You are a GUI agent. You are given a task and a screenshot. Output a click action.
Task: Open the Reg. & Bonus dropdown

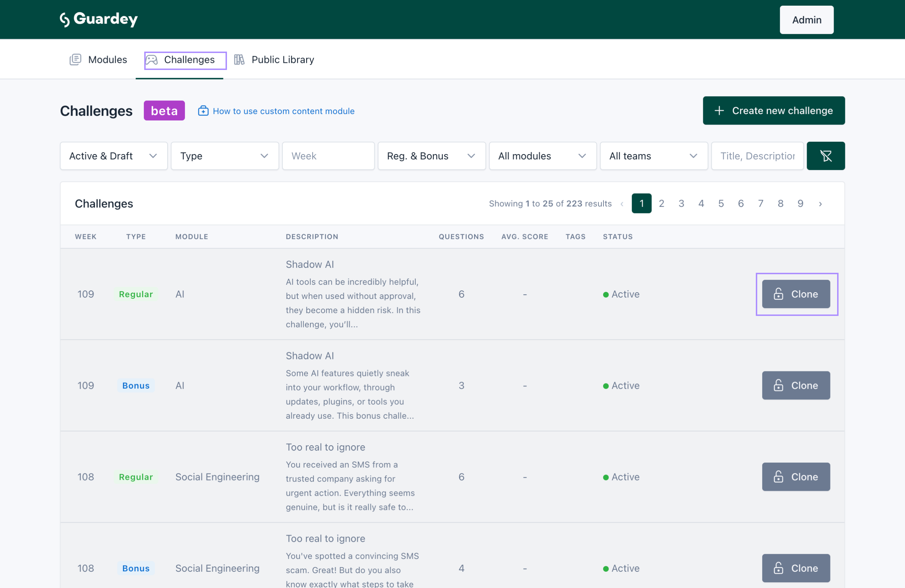tap(431, 156)
